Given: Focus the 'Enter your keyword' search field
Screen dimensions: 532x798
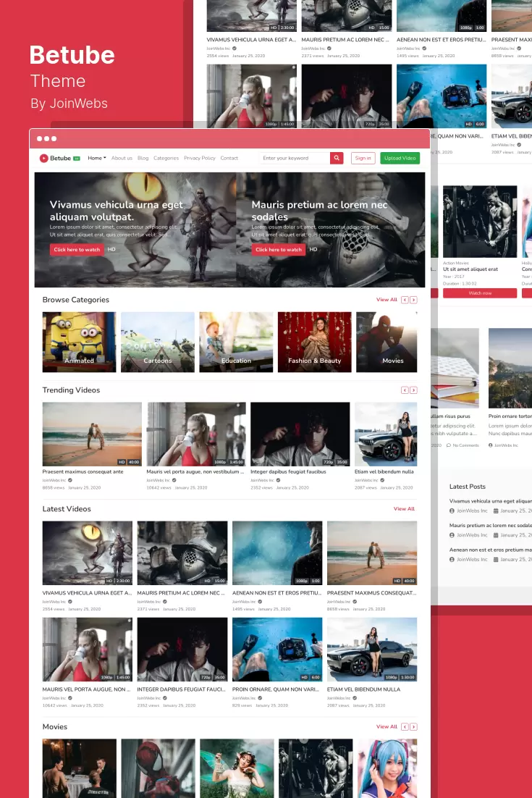Looking at the screenshot, I should (x=295, y=159).
